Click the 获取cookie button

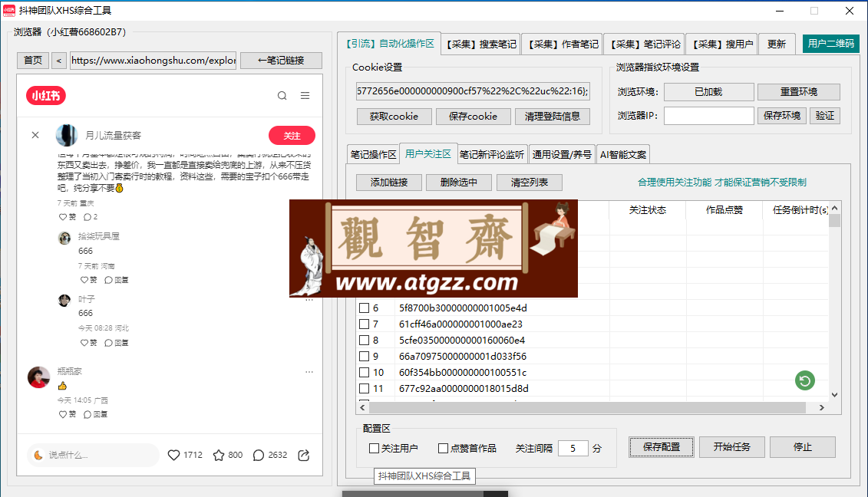[394, 117]
